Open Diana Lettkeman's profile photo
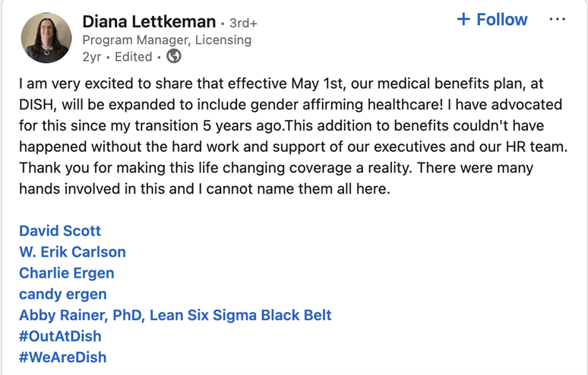 46,38
